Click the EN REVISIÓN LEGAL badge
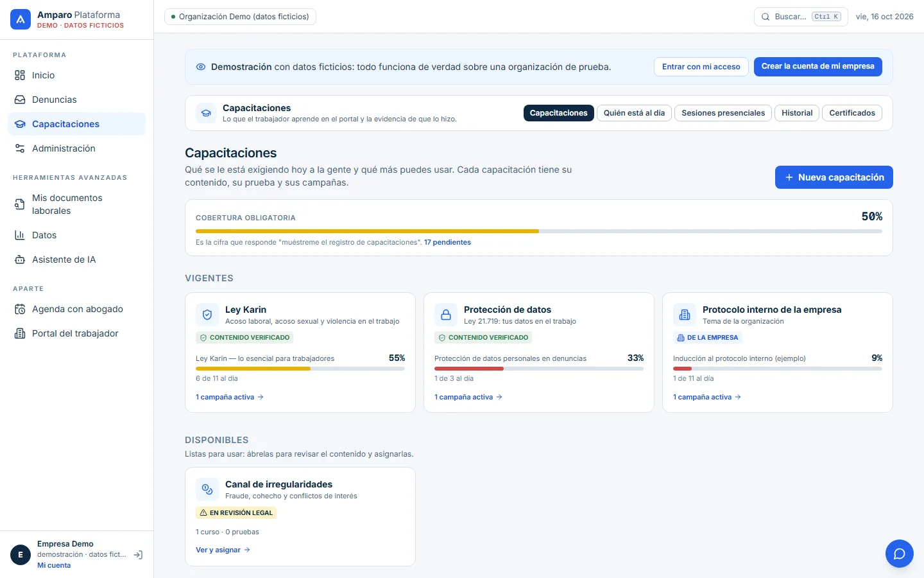924x578 pixels. (236, 512)
